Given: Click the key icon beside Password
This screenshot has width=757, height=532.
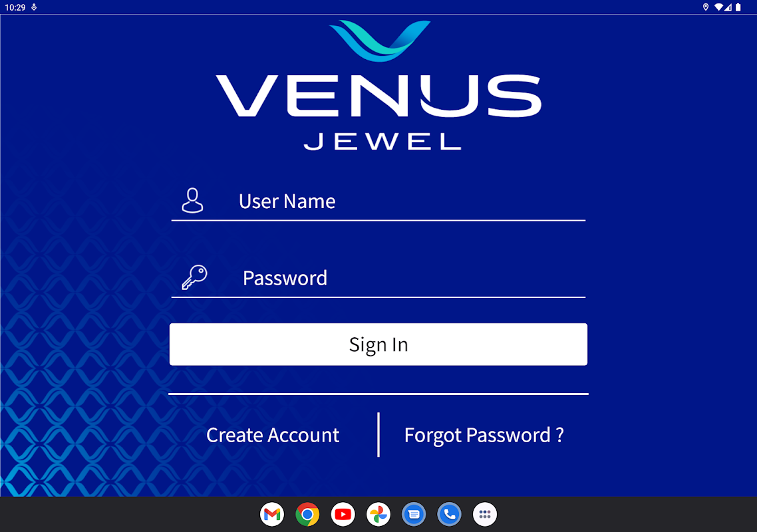Looking at the screenshot, I should pyautogui.click(x=194, y=277).
